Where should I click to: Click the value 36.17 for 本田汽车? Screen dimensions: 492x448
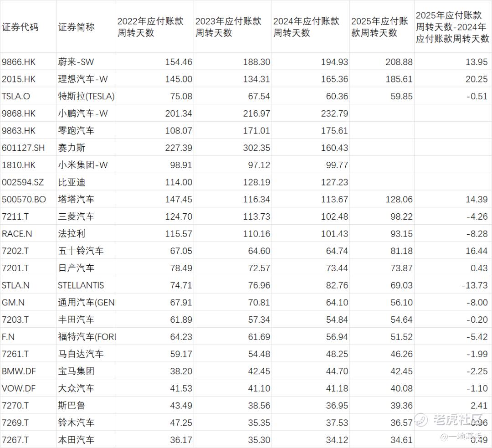click(x=181, y=440)
